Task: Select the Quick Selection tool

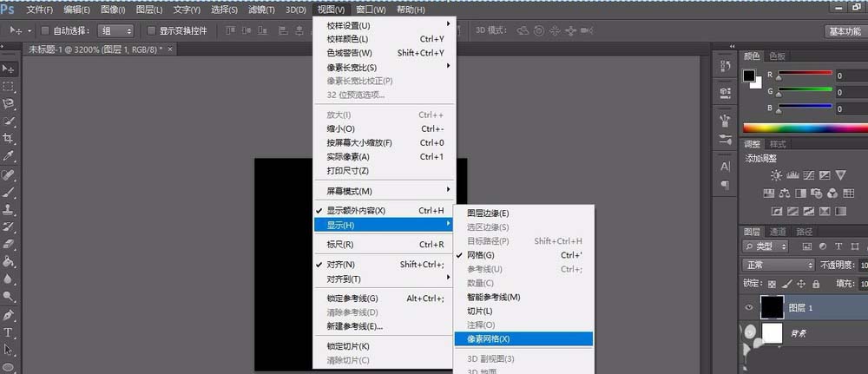Action: coord(9,121)
